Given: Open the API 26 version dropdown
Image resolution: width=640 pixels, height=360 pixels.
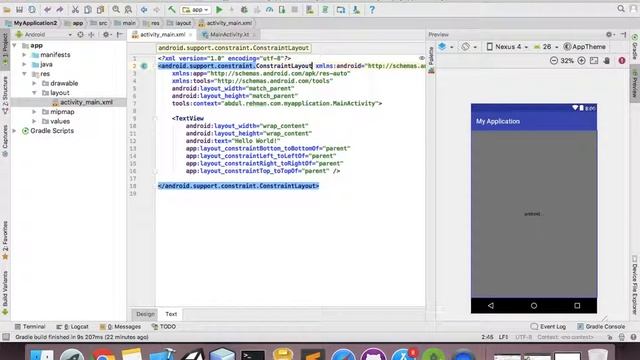Looking at the screenshot, I should pos(546,47).
